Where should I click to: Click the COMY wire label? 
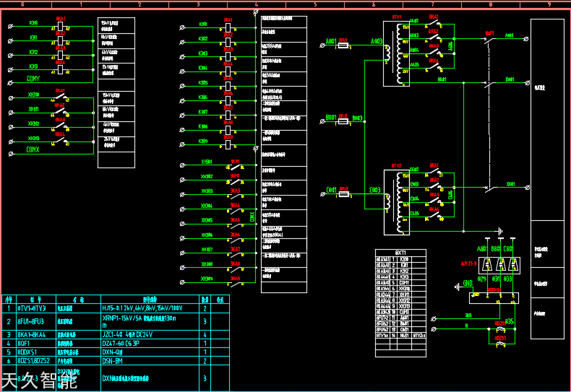pos(33,78)
